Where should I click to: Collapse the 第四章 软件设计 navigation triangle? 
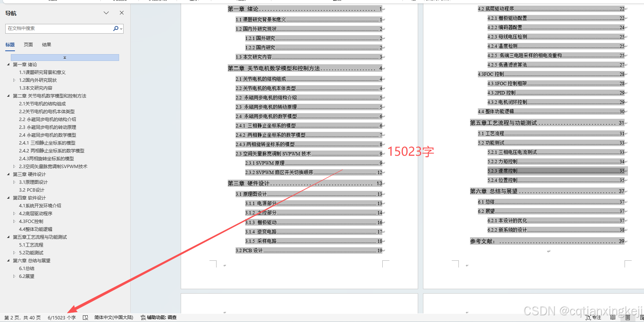8,198
